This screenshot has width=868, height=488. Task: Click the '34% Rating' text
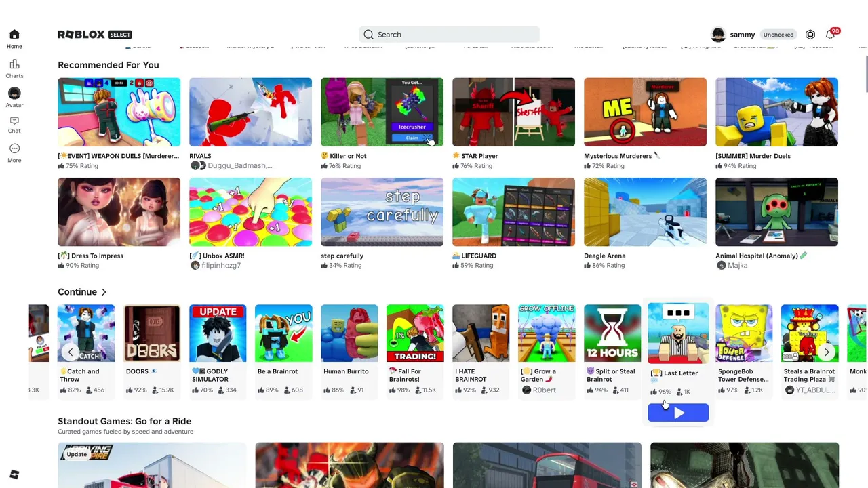point(345,266)
